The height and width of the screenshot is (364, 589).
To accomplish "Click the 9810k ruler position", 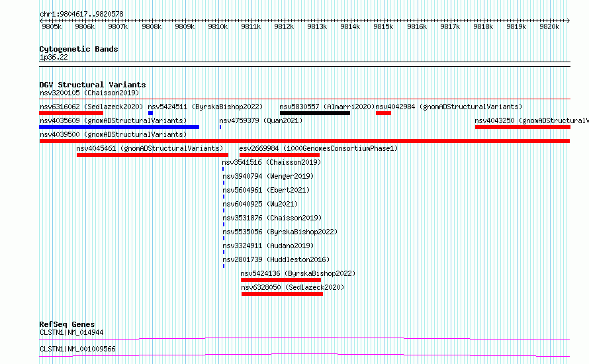I will coord(218,26).
